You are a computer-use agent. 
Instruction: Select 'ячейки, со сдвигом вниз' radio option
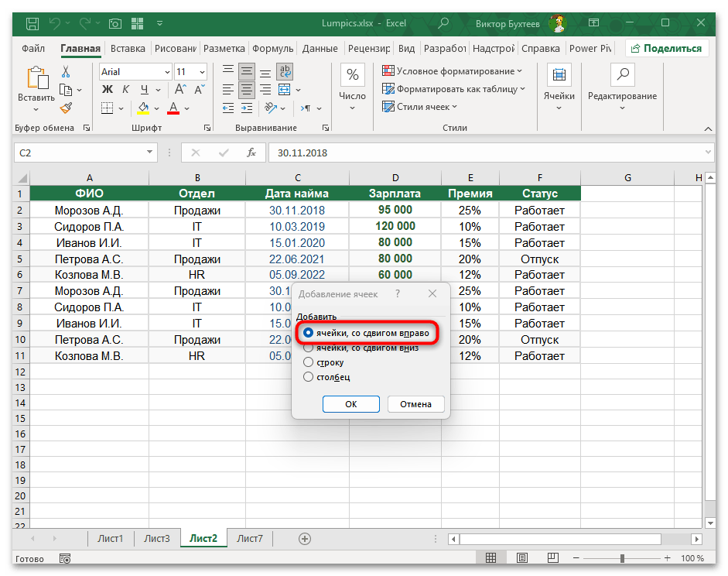pos(309,348)
